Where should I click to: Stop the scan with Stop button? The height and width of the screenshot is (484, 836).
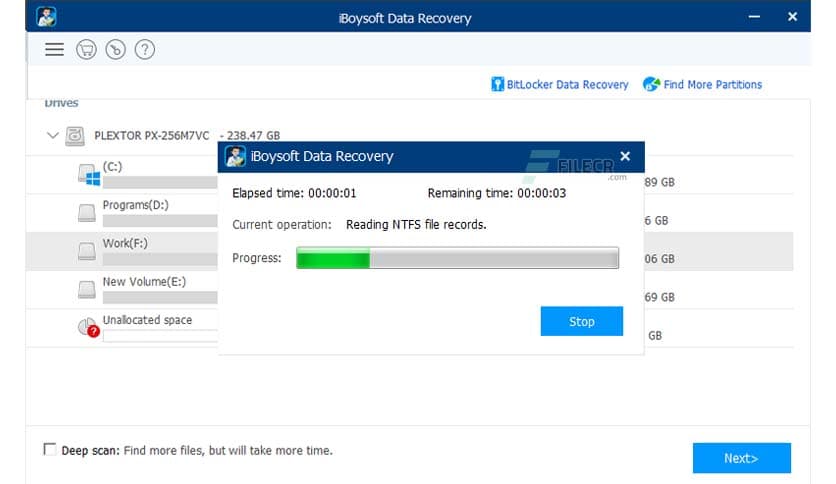(x=582, y=321)
